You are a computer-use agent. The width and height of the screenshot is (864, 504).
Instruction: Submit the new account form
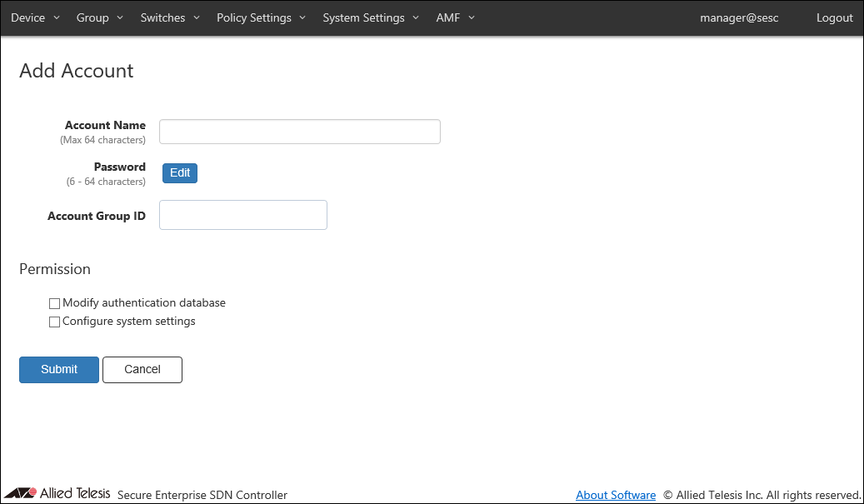(59, 370)
